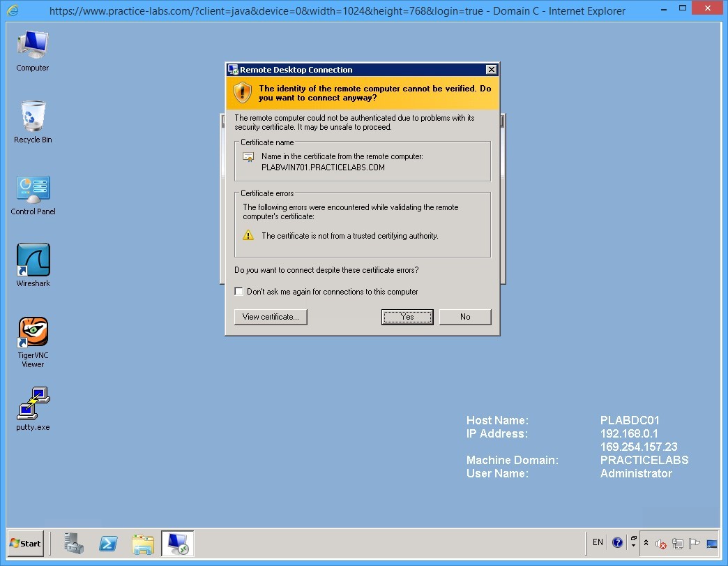Click the certificate icon beside PLABWIN701.PRACTICELABS.COM

point(248,157)
